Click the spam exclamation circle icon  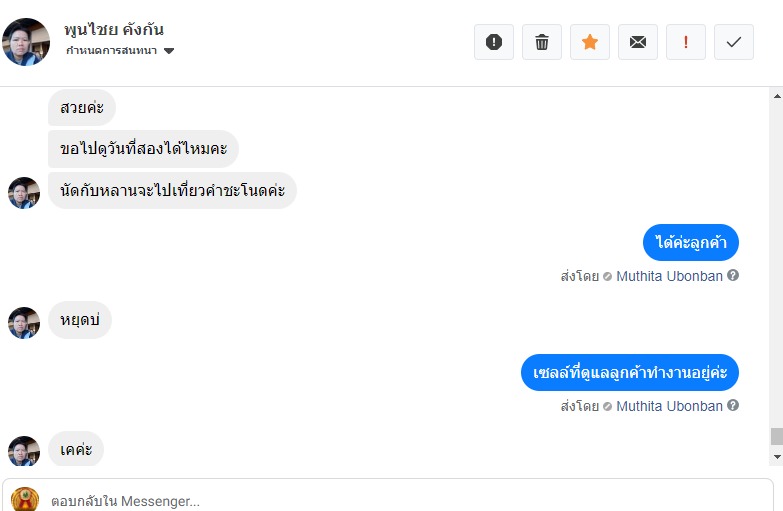[494, 42]
